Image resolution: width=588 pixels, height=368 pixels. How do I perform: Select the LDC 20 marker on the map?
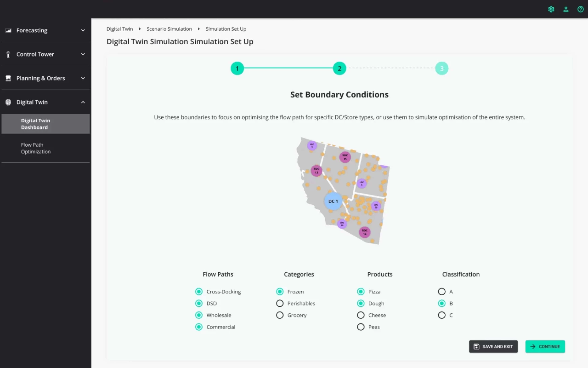(376, 206)
